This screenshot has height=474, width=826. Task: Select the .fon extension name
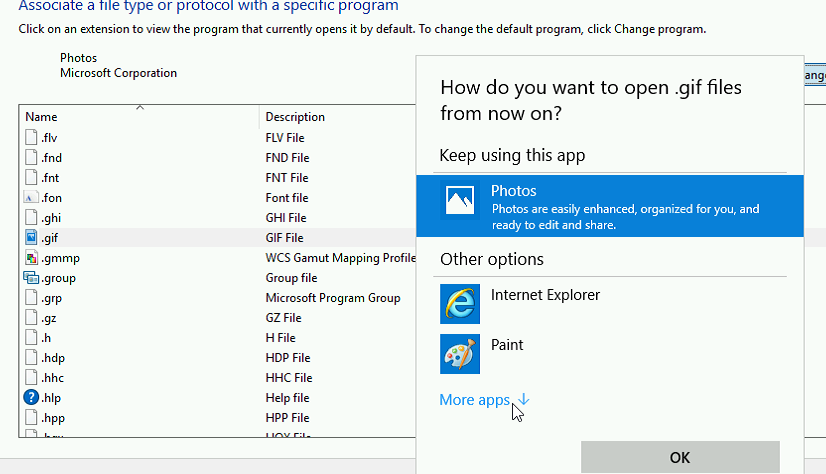coord(52,198)
